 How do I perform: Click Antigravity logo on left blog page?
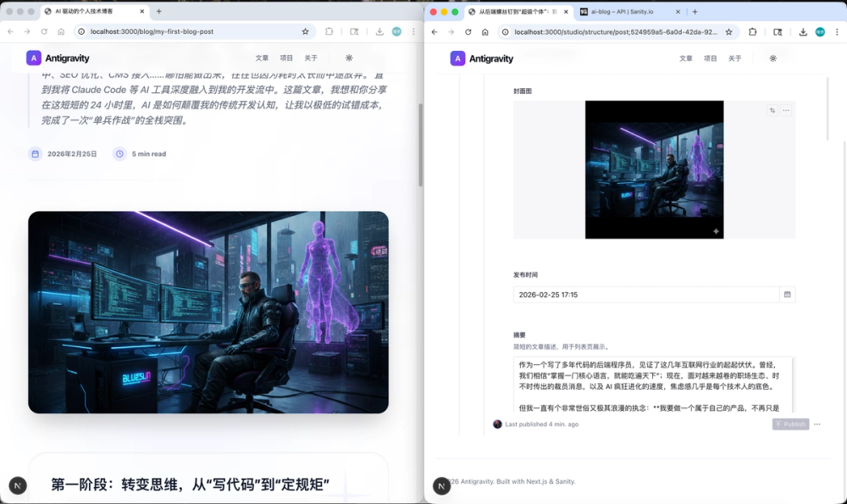pos(58,58)
